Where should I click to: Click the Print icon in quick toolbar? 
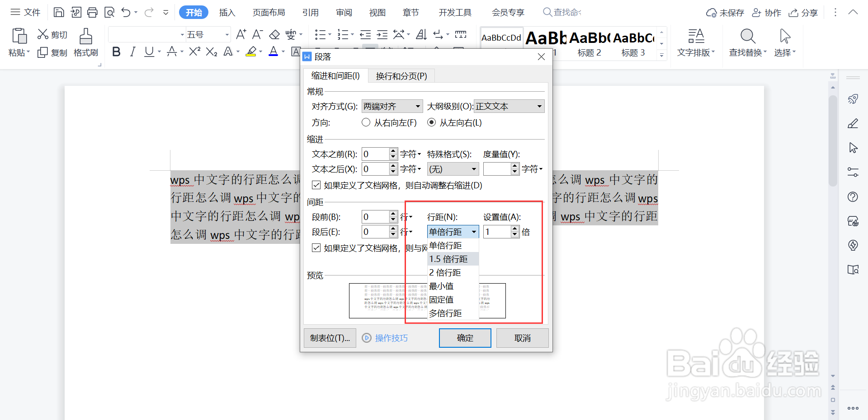point(92,12)
